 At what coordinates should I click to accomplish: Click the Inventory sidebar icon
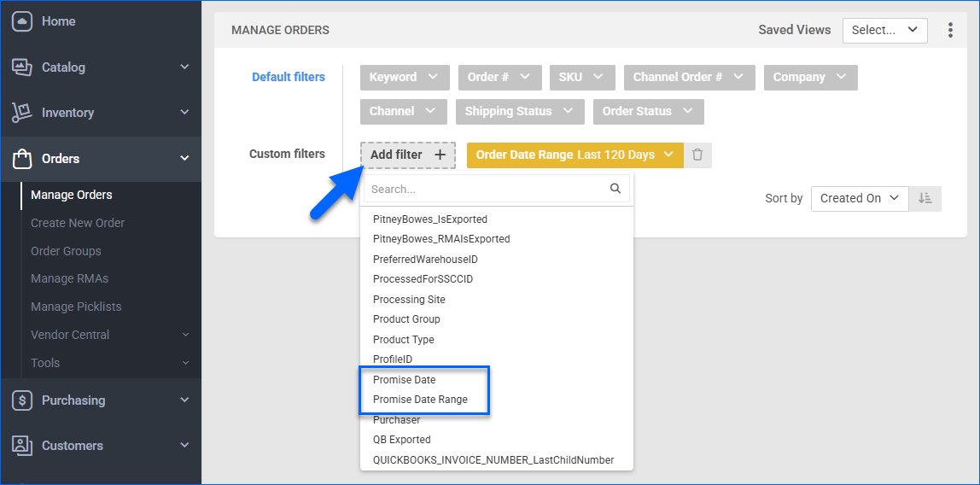[22, 113]
